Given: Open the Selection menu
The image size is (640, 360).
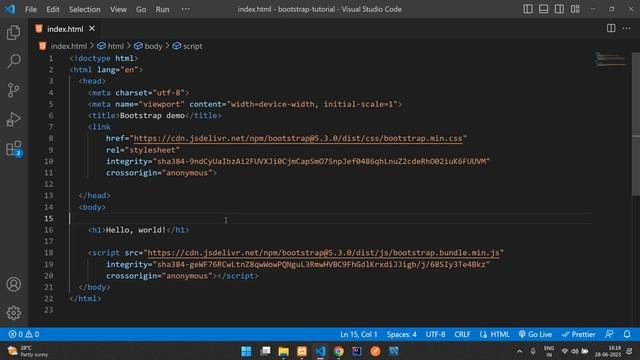Looking at the screenshot, I should pyautogui.click(x=84, y=9).
